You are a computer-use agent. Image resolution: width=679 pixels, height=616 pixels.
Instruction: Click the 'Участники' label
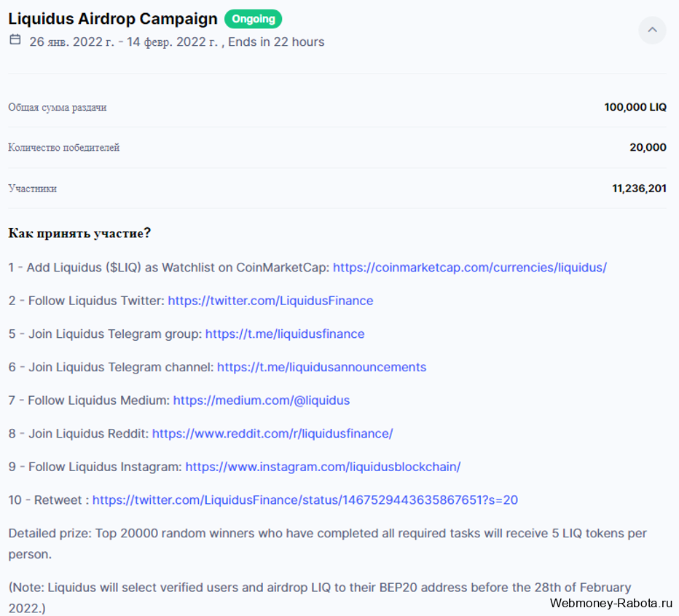click(33, 189)
